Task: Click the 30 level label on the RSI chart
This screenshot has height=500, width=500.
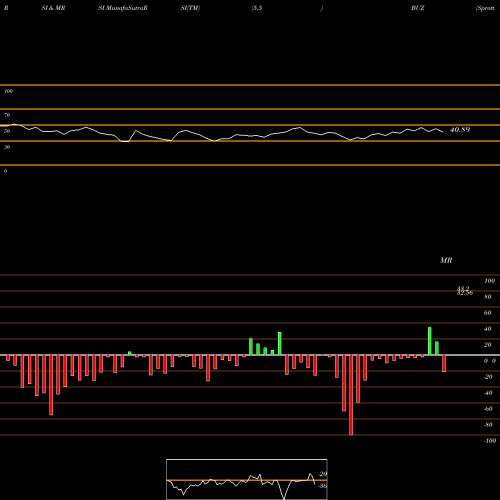Action: [x=7, y=147]
